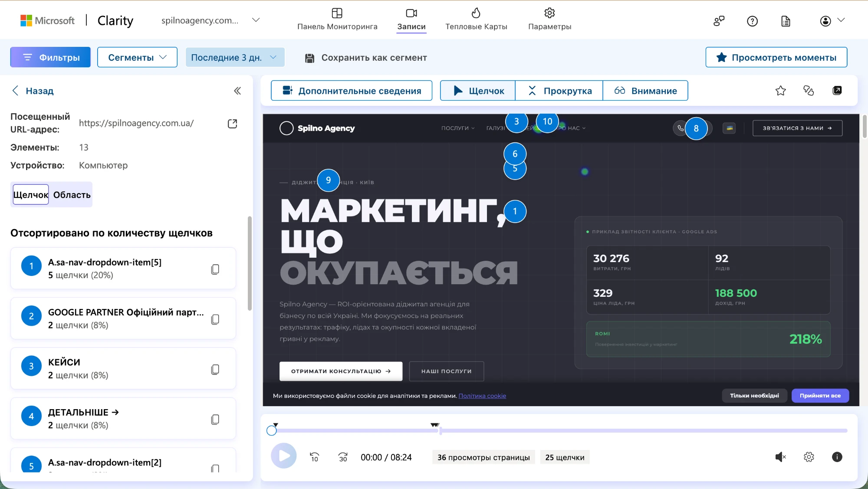This screenshot has height=489, width=868.
Task: Click heatmap marker 8 near phone icon
Action: (696, 128)
